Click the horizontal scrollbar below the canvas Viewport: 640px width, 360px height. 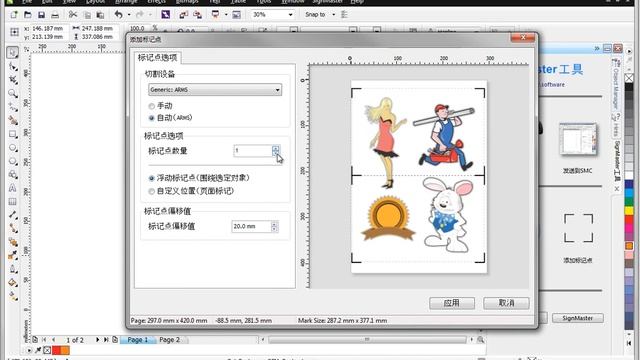pyautogui.click(x=367, y=340)
